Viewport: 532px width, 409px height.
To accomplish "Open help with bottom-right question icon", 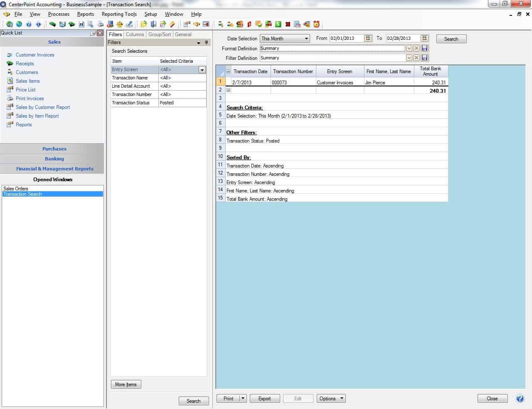I will [520, 399].
